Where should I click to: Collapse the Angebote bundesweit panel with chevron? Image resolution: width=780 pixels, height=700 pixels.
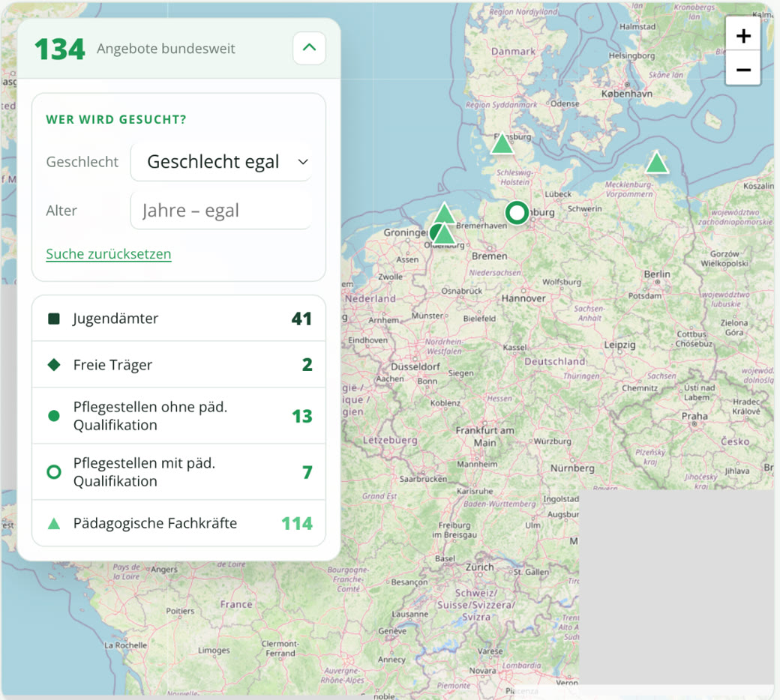(309, 48)
